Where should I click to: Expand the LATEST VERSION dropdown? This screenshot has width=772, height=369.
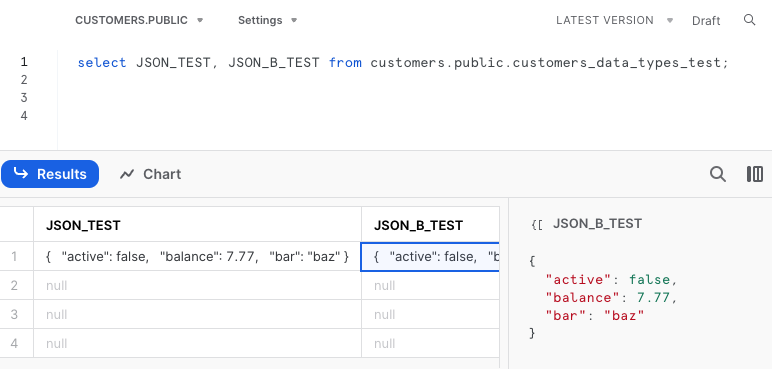614,20
